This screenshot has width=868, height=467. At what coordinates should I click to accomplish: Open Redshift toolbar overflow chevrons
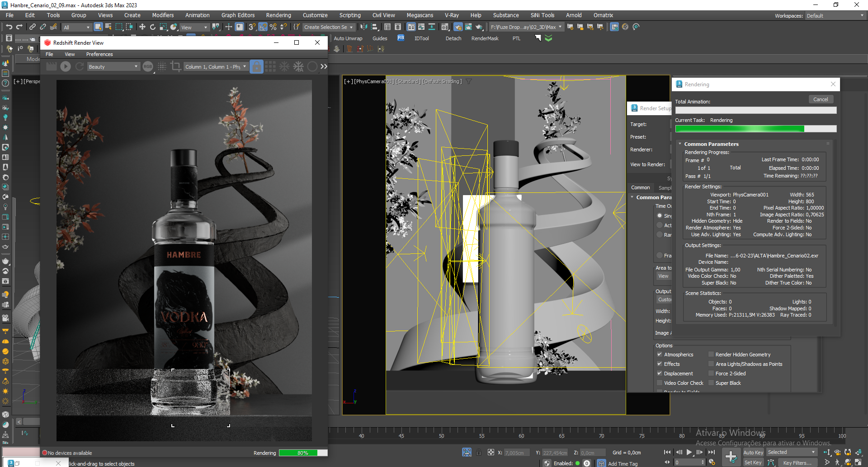(324, 66)
